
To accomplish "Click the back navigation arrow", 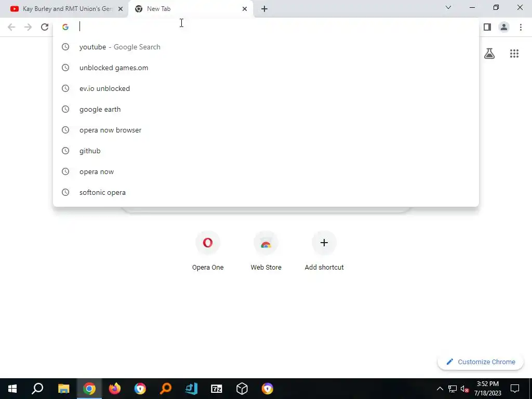I will [x=11, y=27].
